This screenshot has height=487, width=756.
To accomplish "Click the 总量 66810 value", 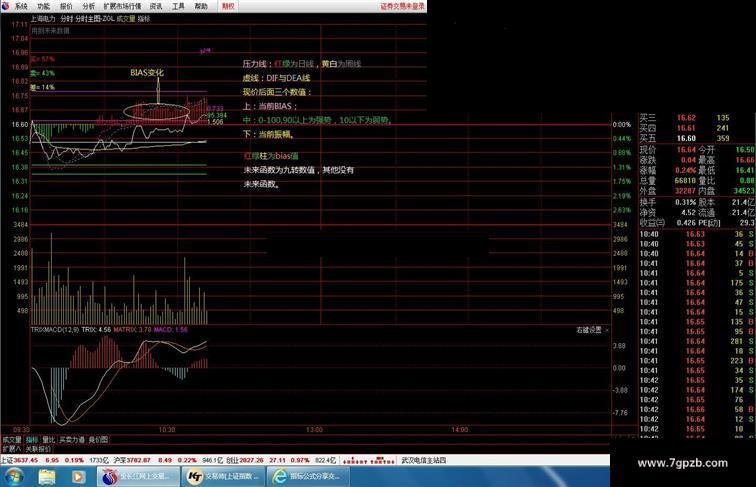I will 685,180.
